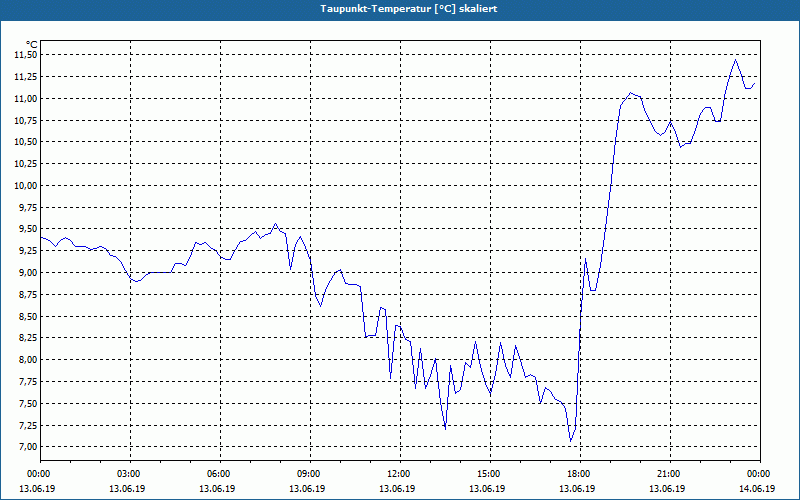Click the 7,50 y-axis value

tap(27, 404)
